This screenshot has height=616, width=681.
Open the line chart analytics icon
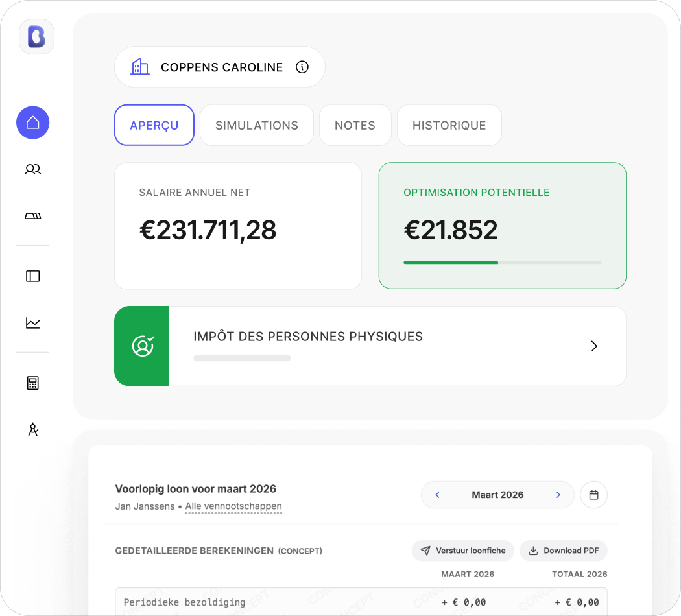point(33,323)
